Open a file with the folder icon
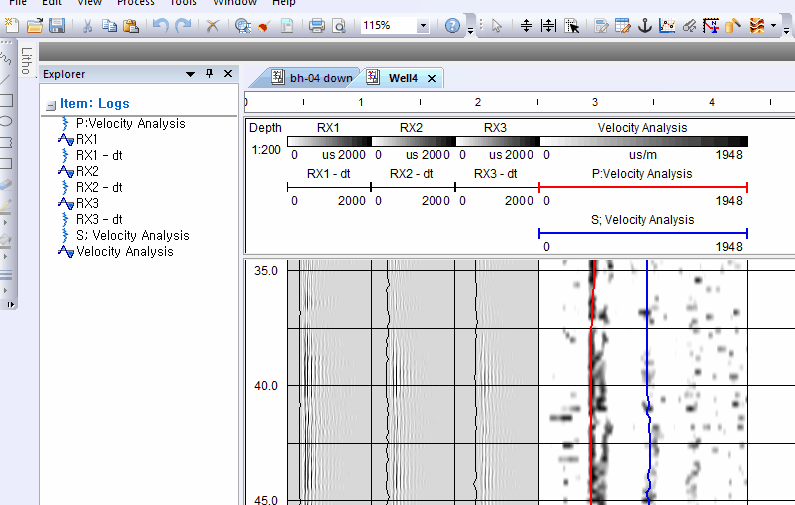Image resolution: width=795 pixels, height=505 pixels. point(34,25)
